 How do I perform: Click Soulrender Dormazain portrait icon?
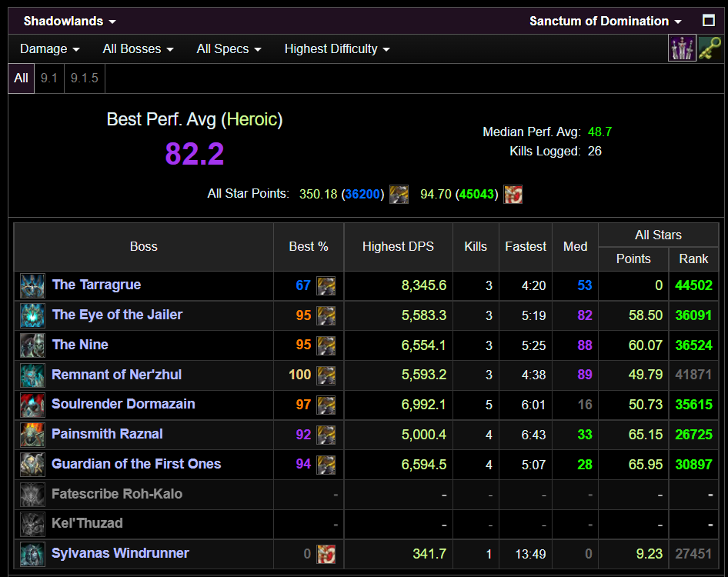click(32, 405)
